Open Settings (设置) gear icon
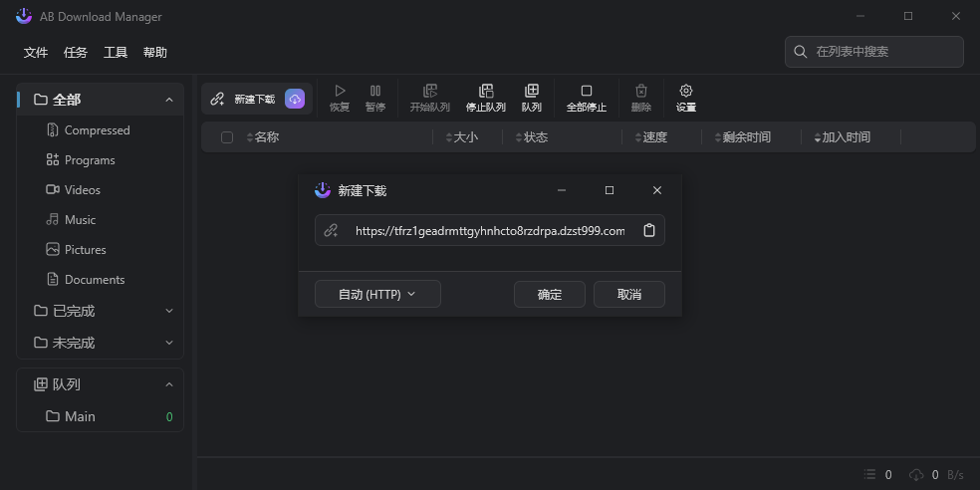 (686, 92)
